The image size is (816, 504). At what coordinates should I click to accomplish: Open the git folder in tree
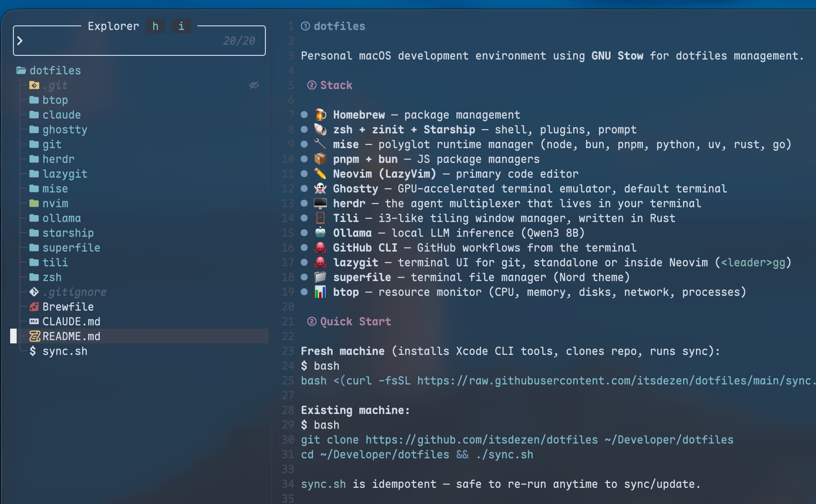tap(52, 144)
